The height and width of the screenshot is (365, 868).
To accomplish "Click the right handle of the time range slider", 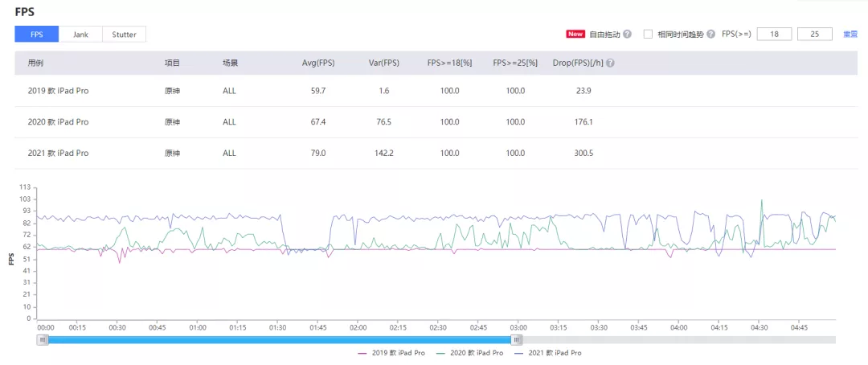I will point(517,340).
